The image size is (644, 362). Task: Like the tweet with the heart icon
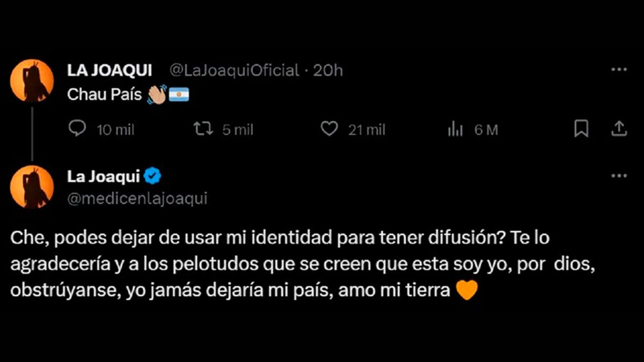tap(329, 129)
